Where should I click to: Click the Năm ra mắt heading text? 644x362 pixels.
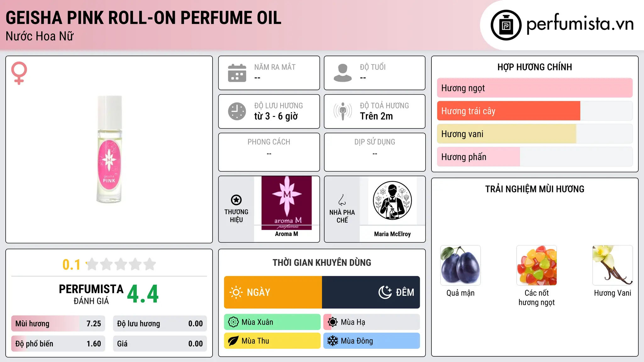(x=275, y=67)
